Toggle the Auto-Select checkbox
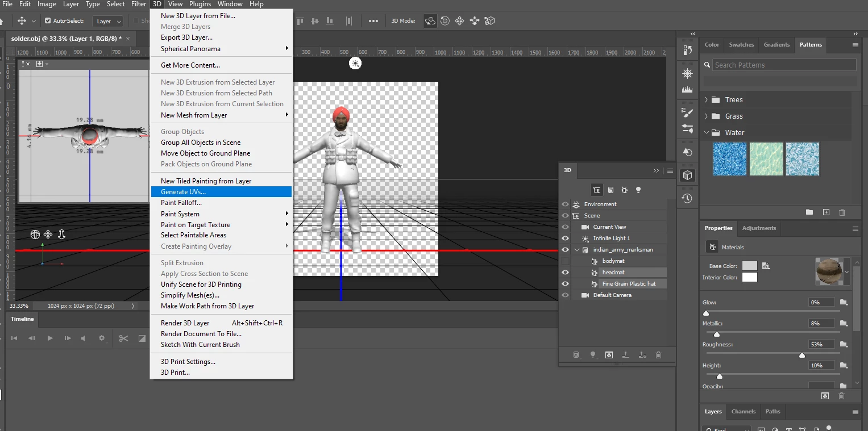Screen dimensions: 868x431 tap(48, 21)
